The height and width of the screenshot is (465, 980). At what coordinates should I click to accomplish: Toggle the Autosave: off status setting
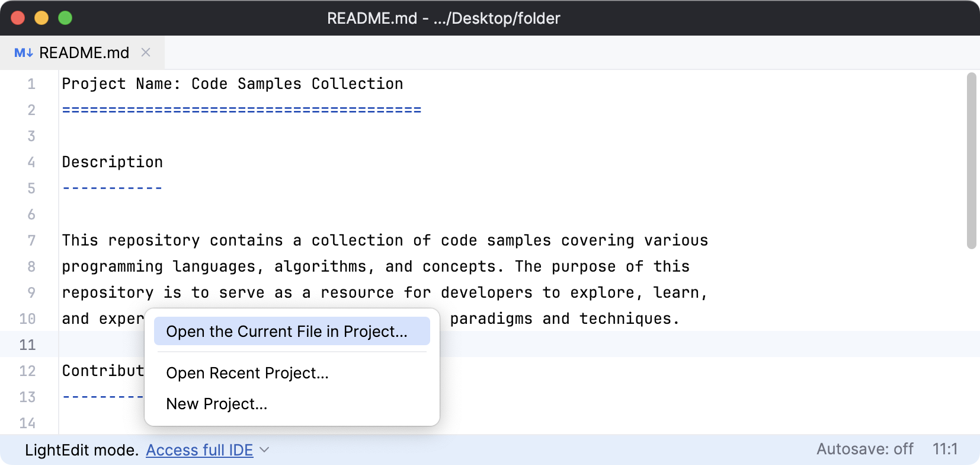(864, 449)
